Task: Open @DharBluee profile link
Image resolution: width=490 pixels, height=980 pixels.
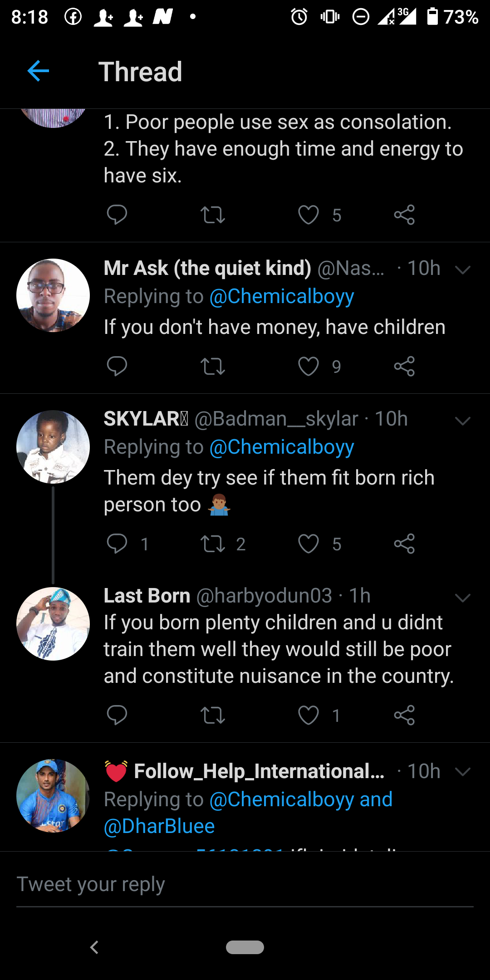Action: (159, 826)
